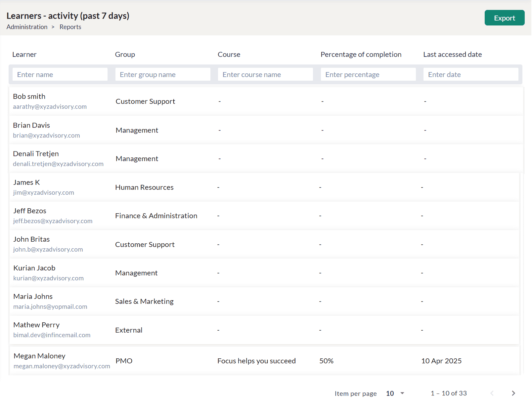Screen dimensions: 532x404
Task: Click the Enter percentage filter field
Action: tap(368, 74)
